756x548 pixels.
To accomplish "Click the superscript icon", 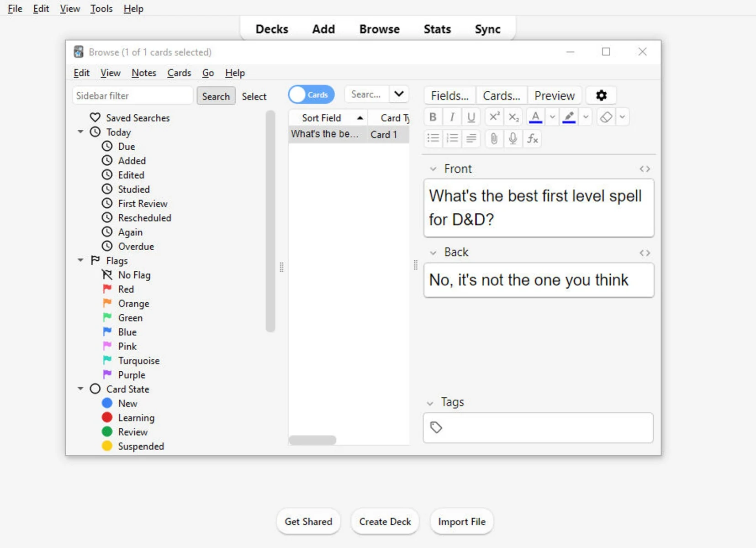I will pyautogui.click(x=495, y=117).
